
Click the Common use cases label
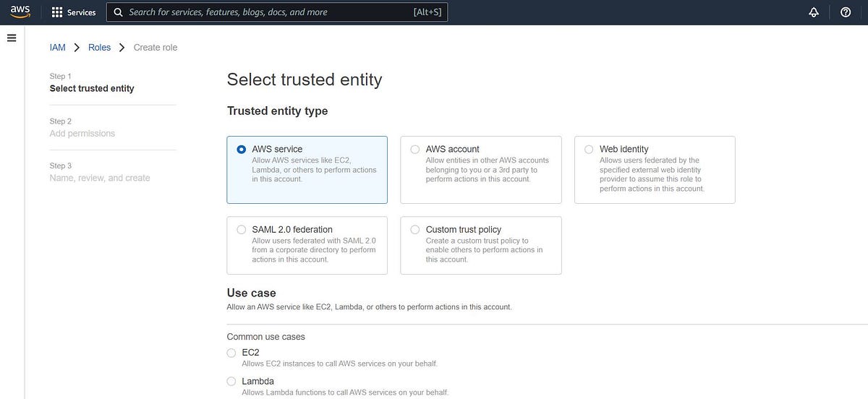tap(266, 337)
